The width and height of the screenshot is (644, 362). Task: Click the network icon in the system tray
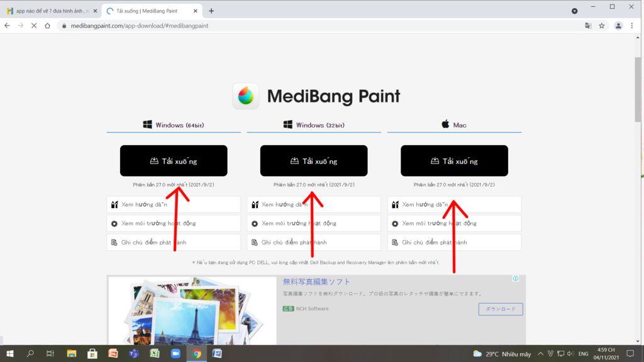560,354
